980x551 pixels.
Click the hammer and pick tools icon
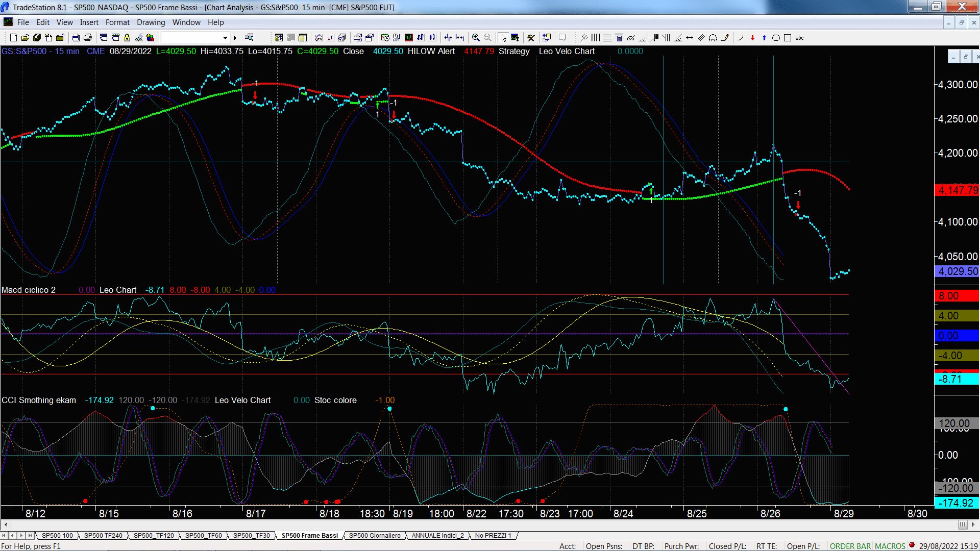click(x=531, y=38)
